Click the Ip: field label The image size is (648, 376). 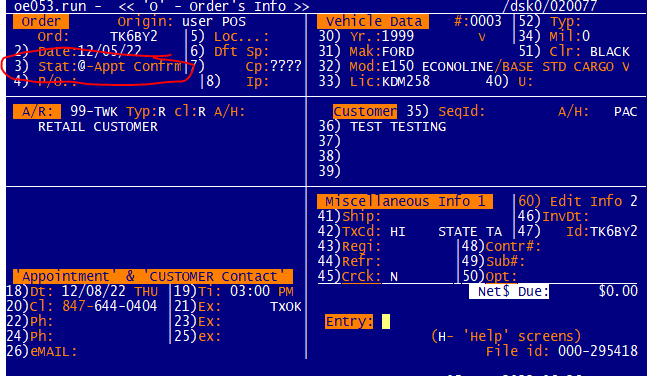pyautogui.click(x=257, y=81)
